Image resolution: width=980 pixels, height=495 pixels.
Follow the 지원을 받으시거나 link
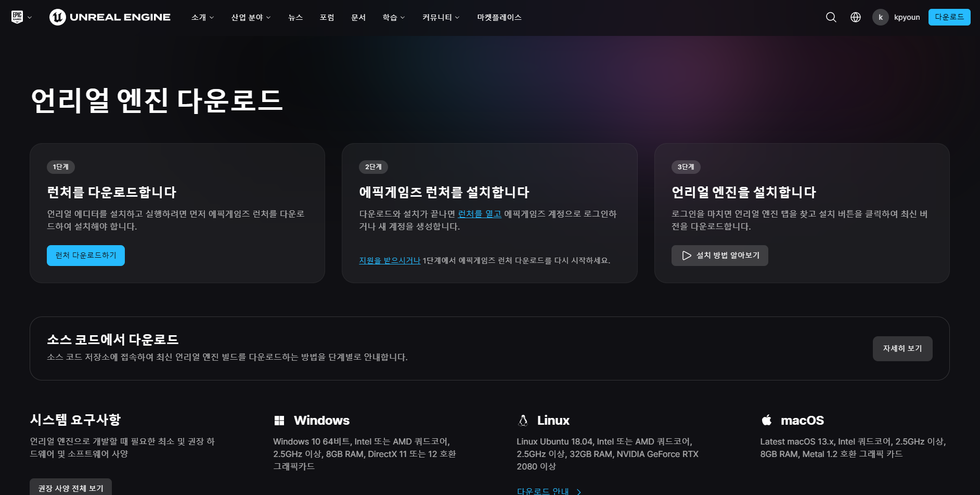pos(390,260)
